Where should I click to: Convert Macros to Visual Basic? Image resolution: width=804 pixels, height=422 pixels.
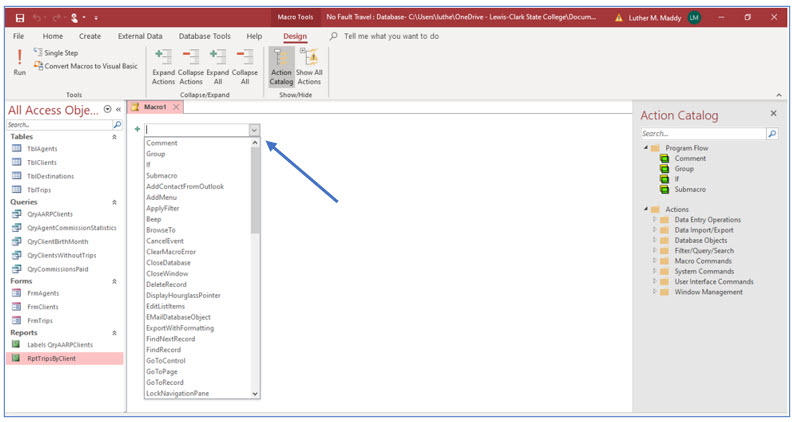coord(86,66)
